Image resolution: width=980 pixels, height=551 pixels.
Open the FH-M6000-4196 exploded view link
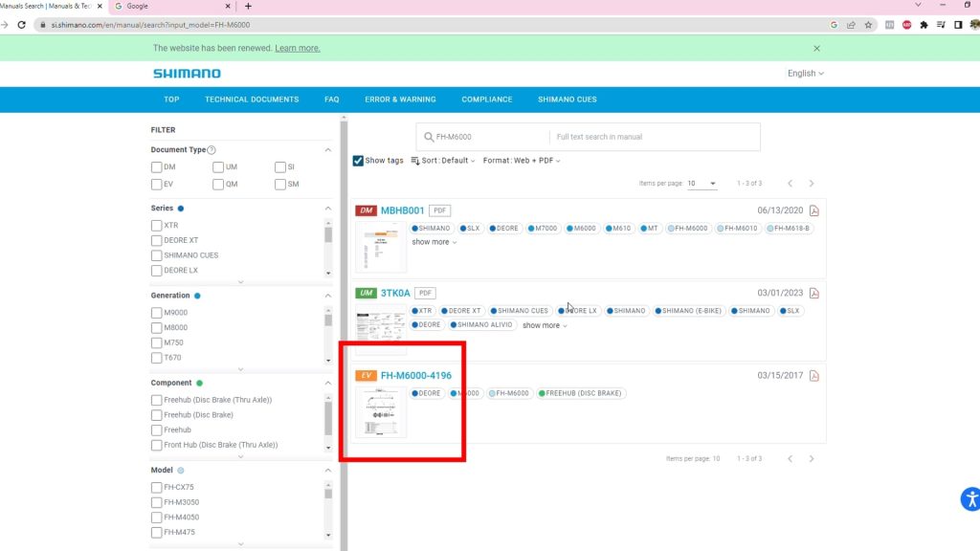416,375
